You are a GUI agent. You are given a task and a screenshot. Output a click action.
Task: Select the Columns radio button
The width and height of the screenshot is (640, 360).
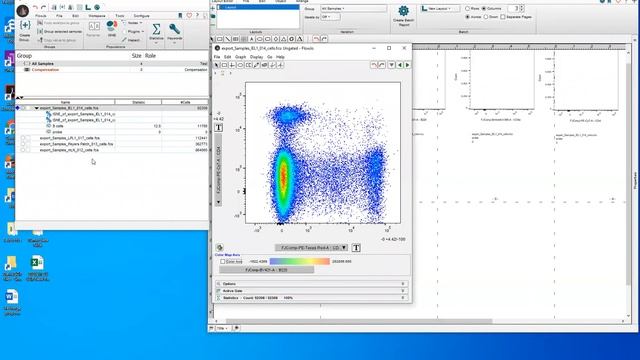pos(484,8)
